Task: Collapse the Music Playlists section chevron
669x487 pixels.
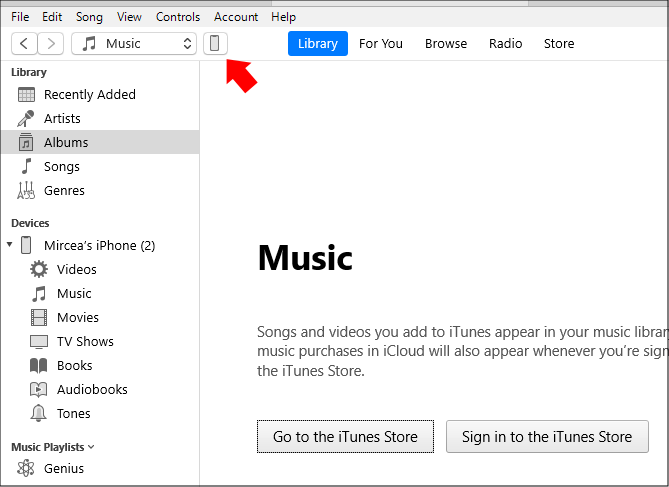Action: tap(91, 447)
